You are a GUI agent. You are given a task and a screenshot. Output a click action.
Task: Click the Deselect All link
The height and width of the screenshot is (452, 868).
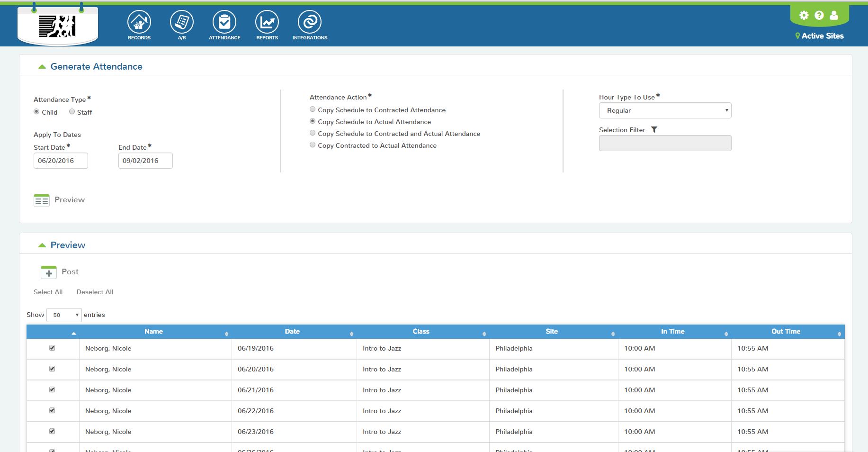point(95,292)
